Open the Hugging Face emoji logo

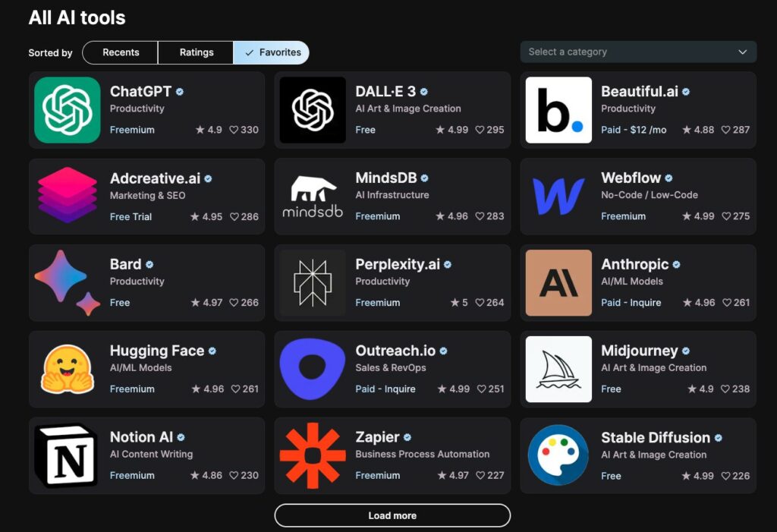[x=68, y=370]
